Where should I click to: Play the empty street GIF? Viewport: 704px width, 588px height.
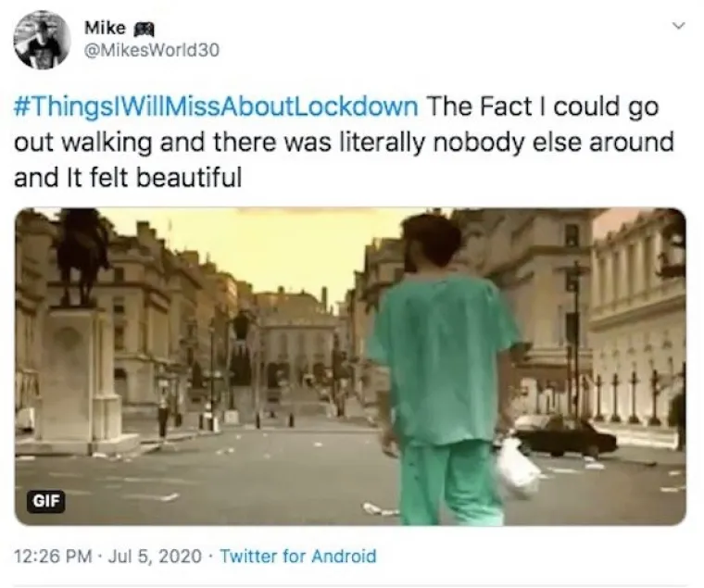click(350, 367)
